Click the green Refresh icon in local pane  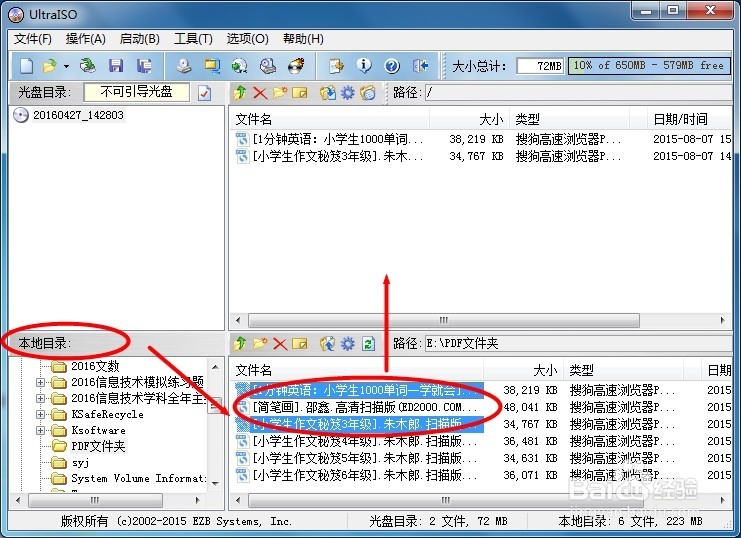(368, 344)
